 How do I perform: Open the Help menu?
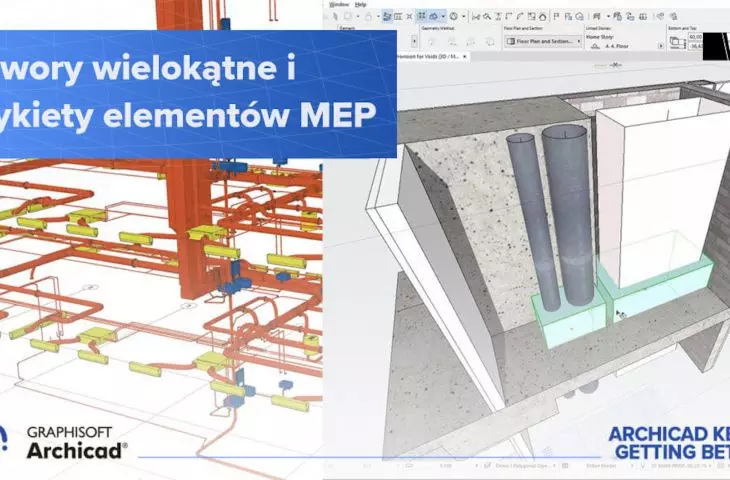tap(360, 5)
